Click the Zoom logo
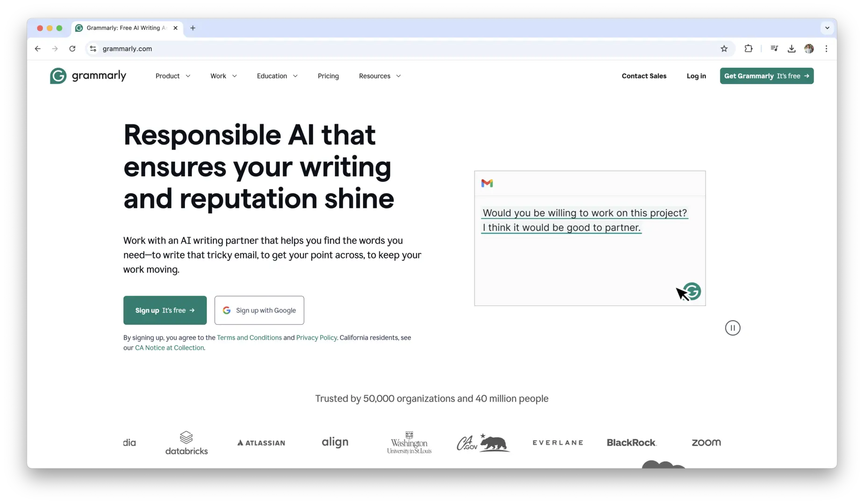Image resolution: width=864 pixels, height=504 pixels. (706, 442)
